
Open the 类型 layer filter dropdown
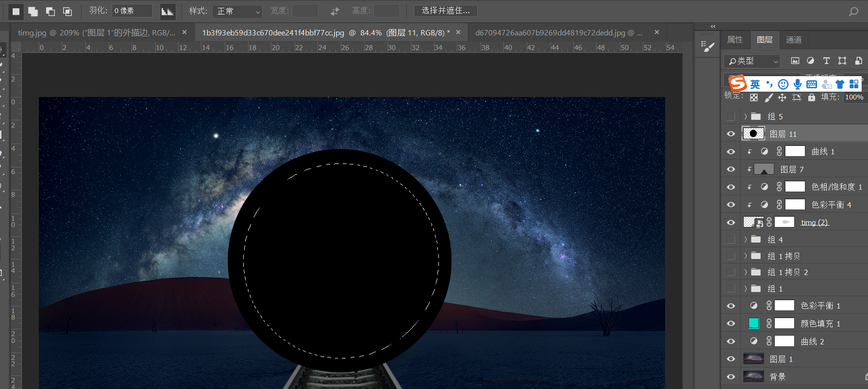tap(752, 61)
